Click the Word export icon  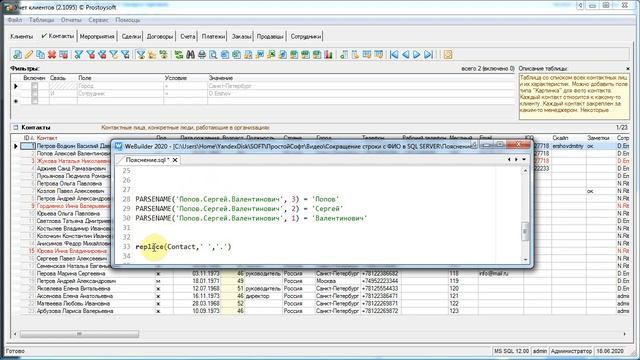pyautogui.click(x=260, y=54)
